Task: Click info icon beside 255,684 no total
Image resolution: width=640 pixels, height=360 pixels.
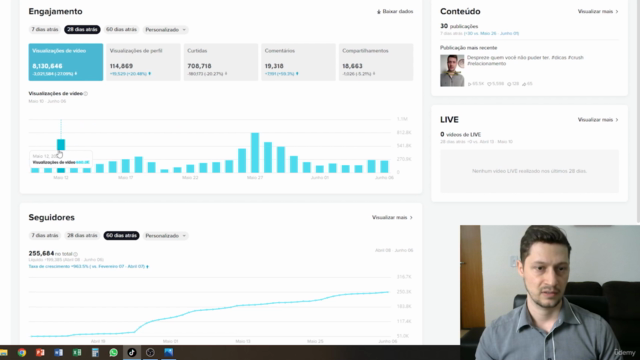Action: click(x=76, y=254)
